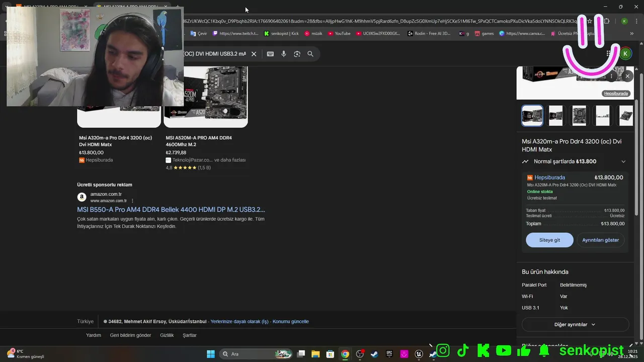Viewport: 644px width, 362px height.
Task: Open the Şartlar footer link
Action: click(x=190, y=335)
